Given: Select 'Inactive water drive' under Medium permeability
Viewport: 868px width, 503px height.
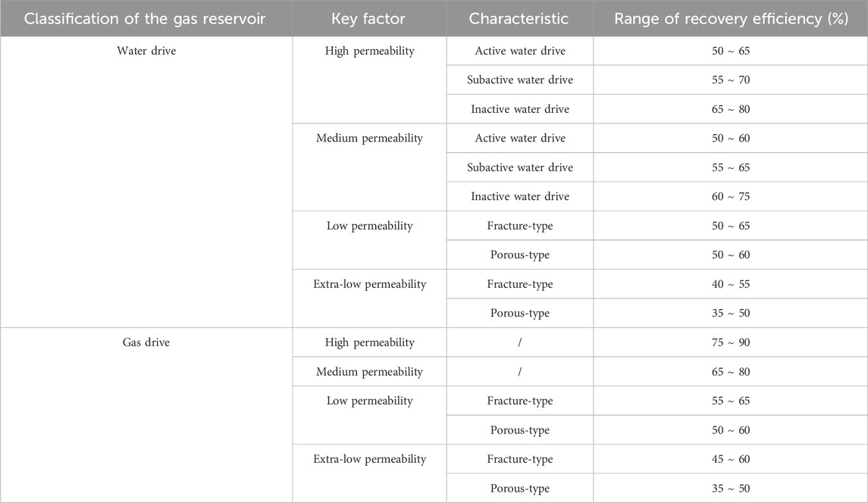Looking at the screenshot, I should [520, 196].
